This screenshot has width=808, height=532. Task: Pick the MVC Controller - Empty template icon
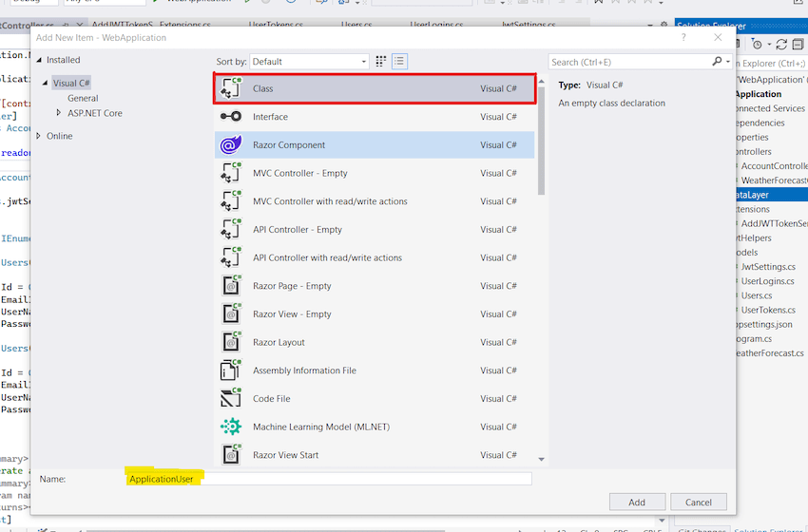click(x=231, y=173)
